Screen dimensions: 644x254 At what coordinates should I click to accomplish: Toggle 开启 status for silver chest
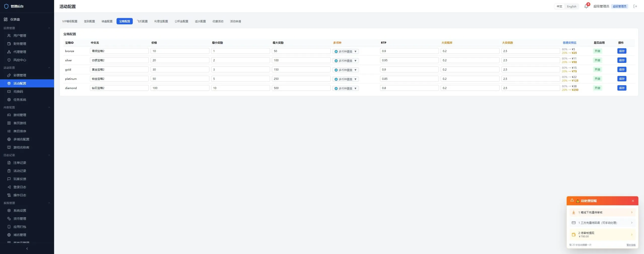(x=597, y=60)
